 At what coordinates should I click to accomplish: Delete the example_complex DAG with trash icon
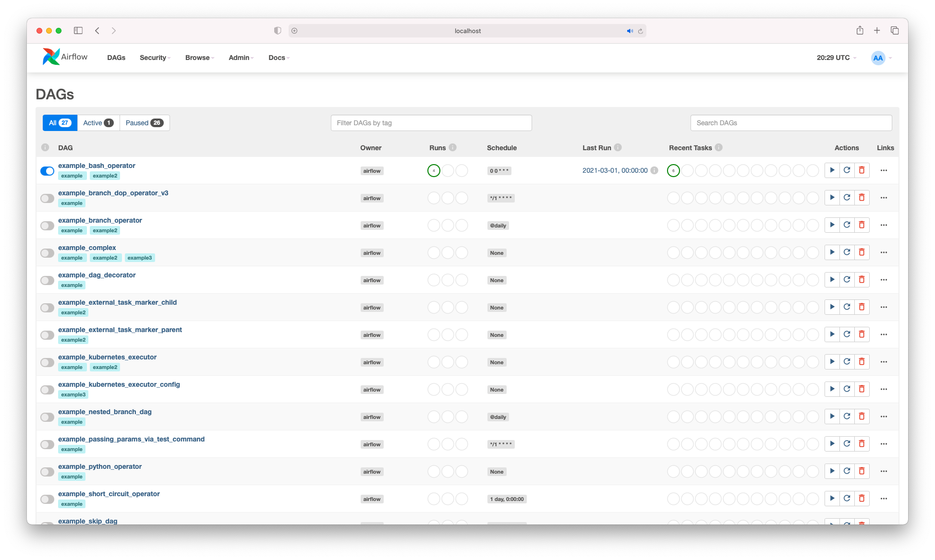point(862,252)
